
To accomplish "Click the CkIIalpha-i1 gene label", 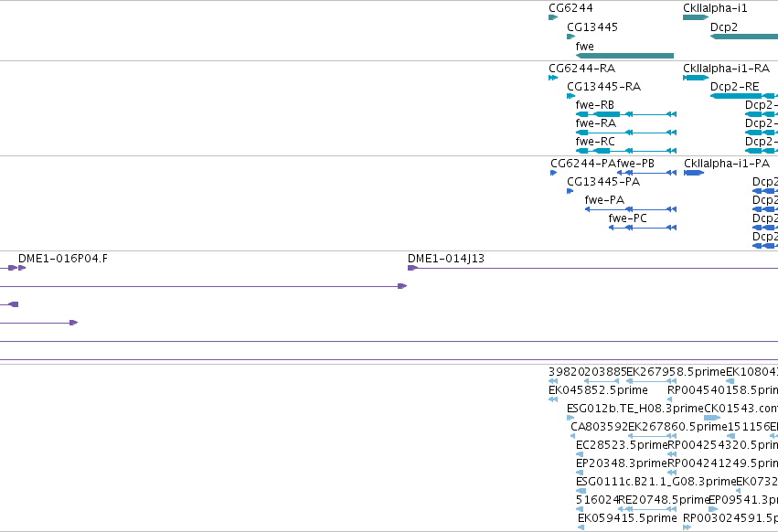I will pos(715,8).
